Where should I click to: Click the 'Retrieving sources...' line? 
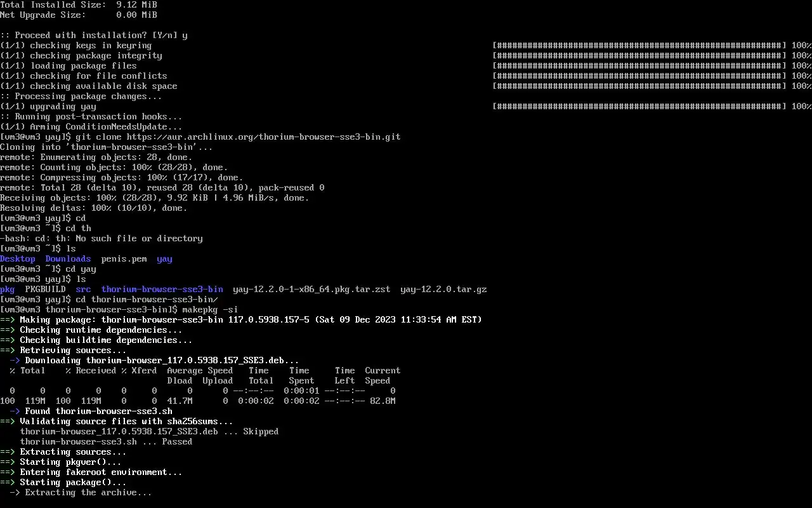coord(63,350)
